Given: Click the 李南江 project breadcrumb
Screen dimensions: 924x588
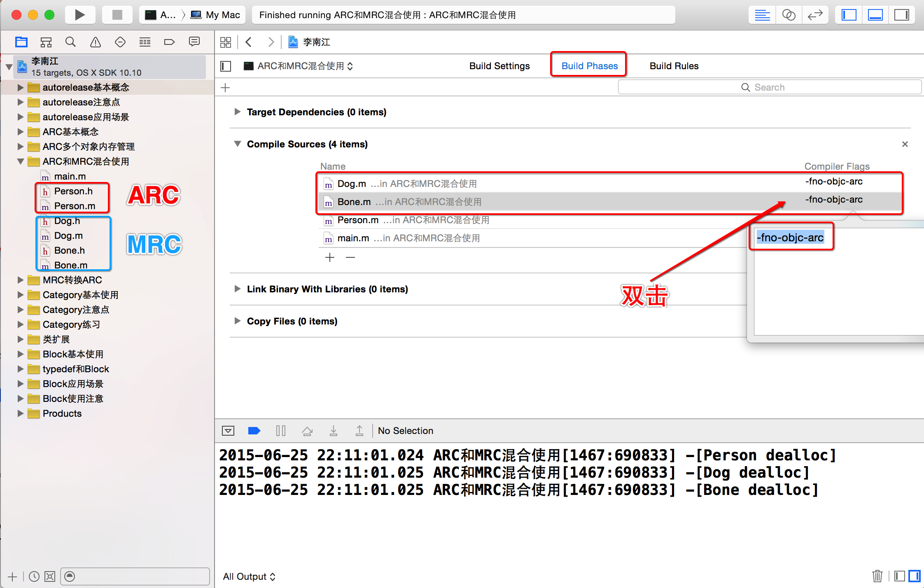Looking at the screenshot, I should pyautogui.click(x=310, y=42).
